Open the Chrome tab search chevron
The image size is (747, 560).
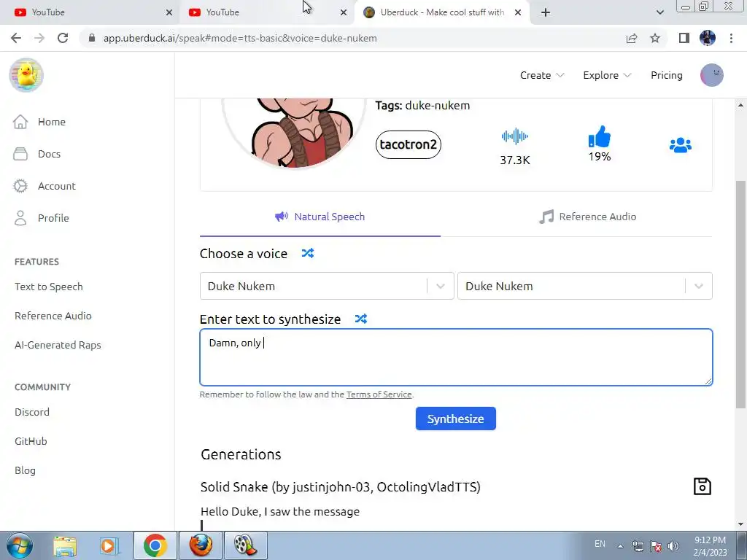(659, 12)
